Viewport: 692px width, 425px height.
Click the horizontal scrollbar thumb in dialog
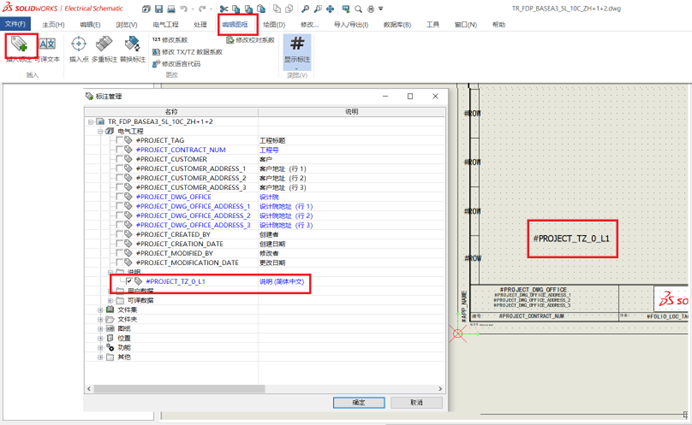[179, 389]
